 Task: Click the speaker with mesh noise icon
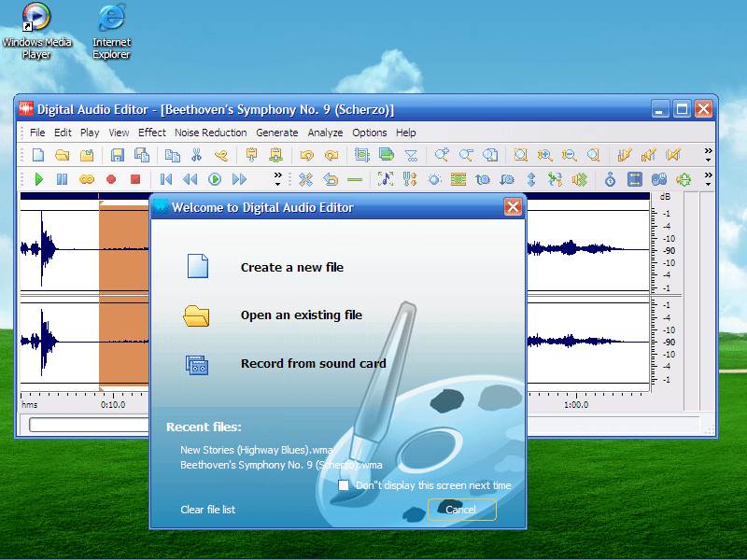pos(579,179)
